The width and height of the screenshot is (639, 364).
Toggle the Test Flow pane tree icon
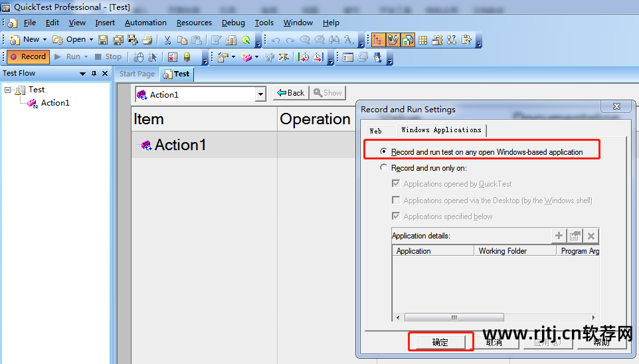tap(378, 40)
